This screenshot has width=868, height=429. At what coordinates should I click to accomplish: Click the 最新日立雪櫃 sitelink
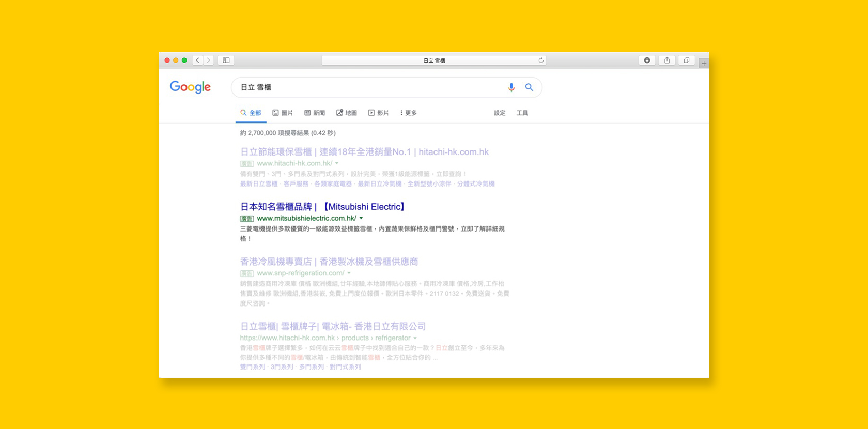pos(259,184)
